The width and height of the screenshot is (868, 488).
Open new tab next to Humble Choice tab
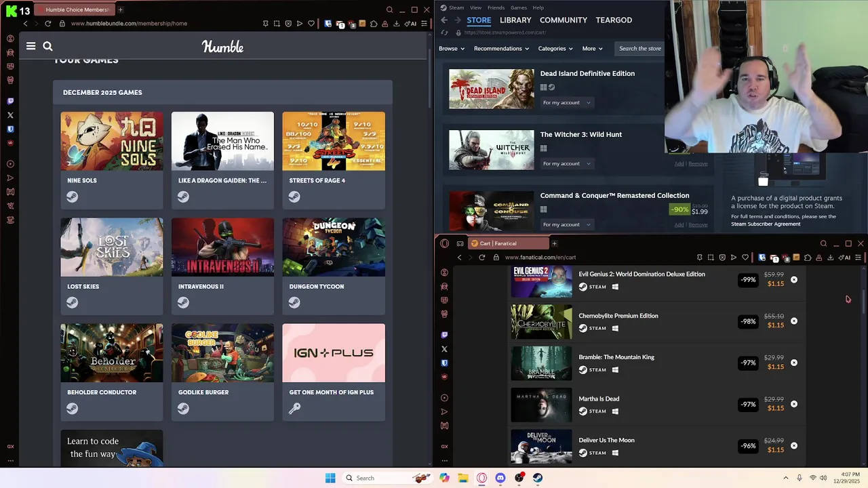pos(120,9)
